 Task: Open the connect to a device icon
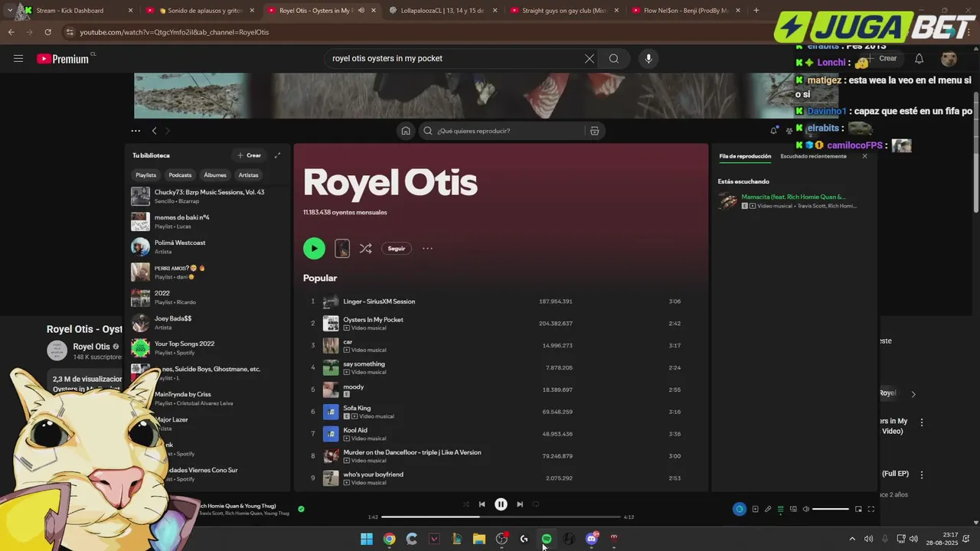793,509
